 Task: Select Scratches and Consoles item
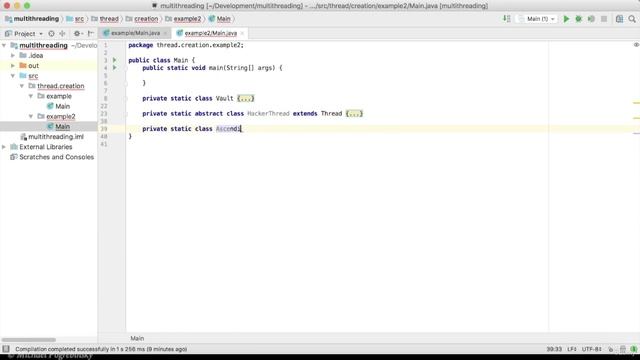pos(49,157)
